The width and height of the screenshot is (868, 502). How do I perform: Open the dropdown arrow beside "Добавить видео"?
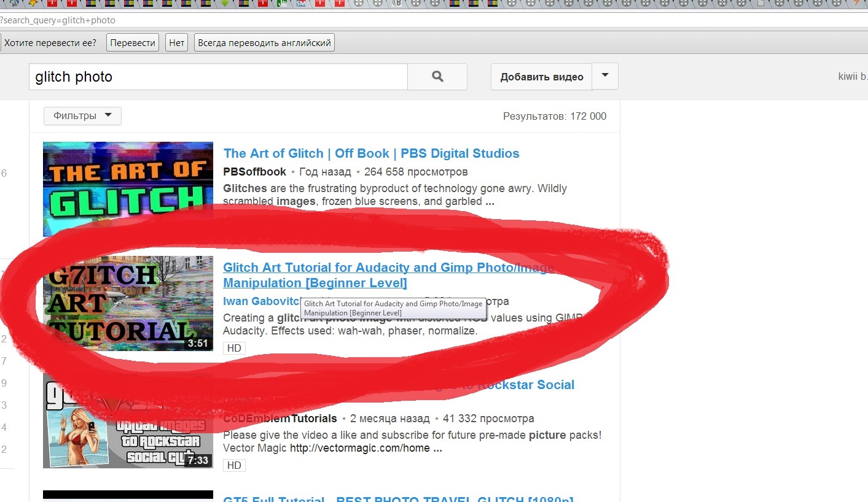pyautogui.click(x=605, y=76)
